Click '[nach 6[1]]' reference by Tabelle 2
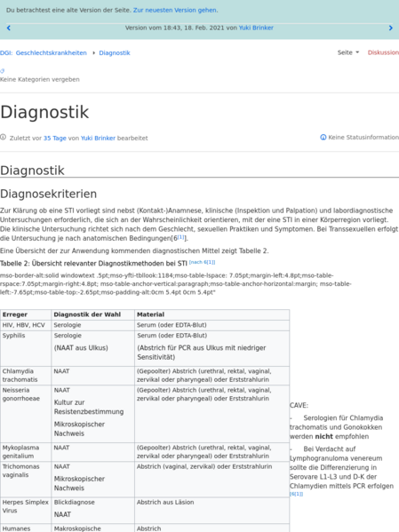This screenshot has height=532, width=399. pyautogui.click(x=202, y=262)
